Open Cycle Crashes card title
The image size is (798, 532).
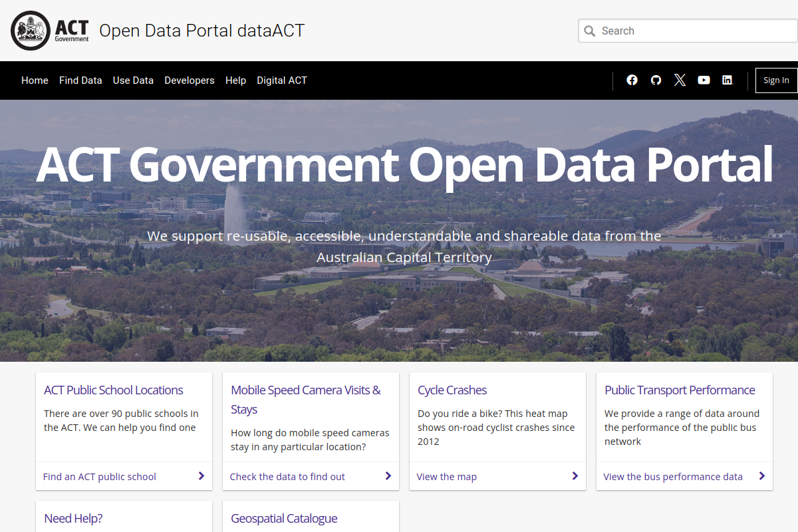pyautogui.click(x=452, y=390)
